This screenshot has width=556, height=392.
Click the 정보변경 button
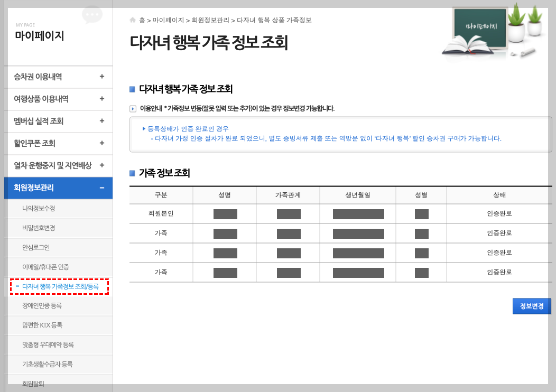(x=532, y=306)
